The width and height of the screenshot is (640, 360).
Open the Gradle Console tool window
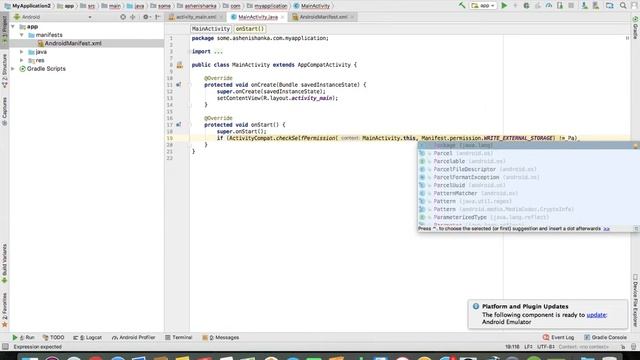click(x=605, y=338)
